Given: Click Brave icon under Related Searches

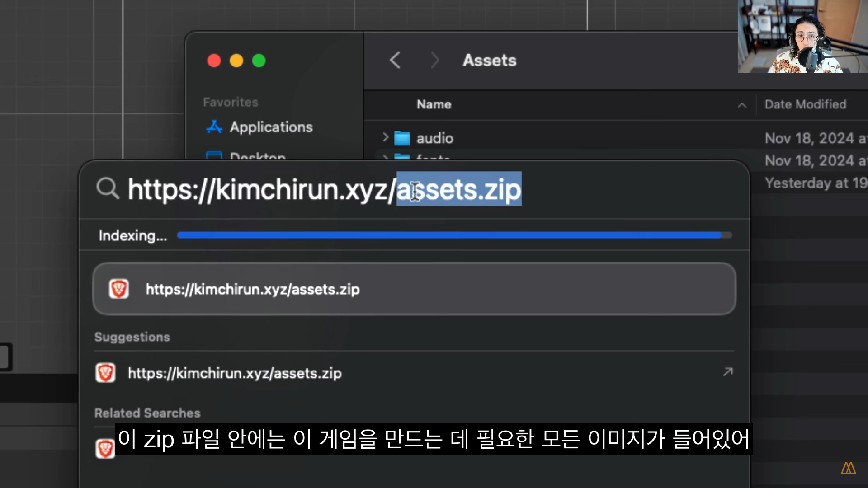Looking at the screenshot, I should pyautogui.click(x=105, y=448).
